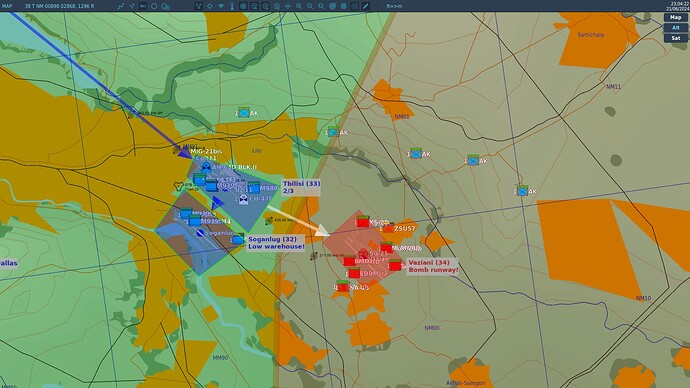The width and height of the screenshot is (690, 388).
Task: Click the mission clock at top right
Action: [677, 6]
